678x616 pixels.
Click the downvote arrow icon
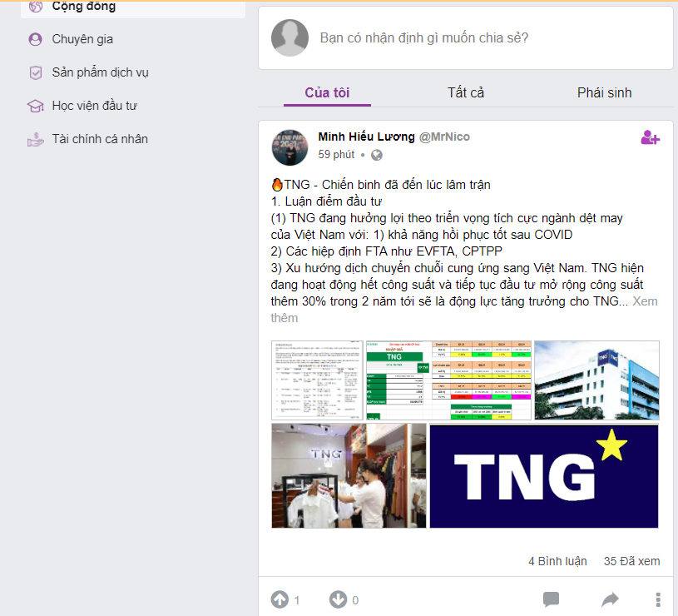tap(338, 599)
